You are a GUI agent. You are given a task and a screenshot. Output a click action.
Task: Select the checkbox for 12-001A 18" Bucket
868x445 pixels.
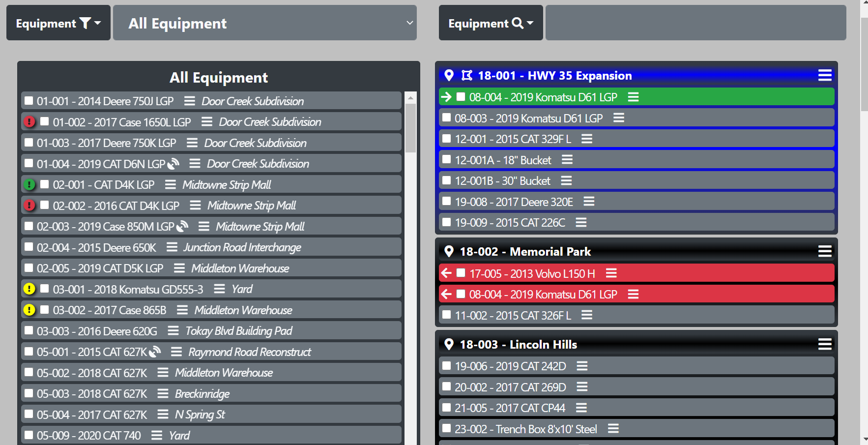446,159
